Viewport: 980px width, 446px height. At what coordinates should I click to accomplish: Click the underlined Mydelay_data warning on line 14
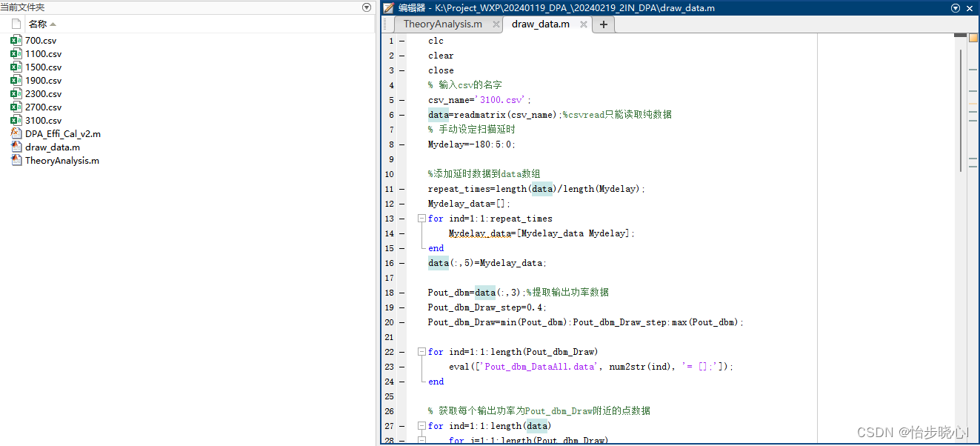[x=480, y=233]
